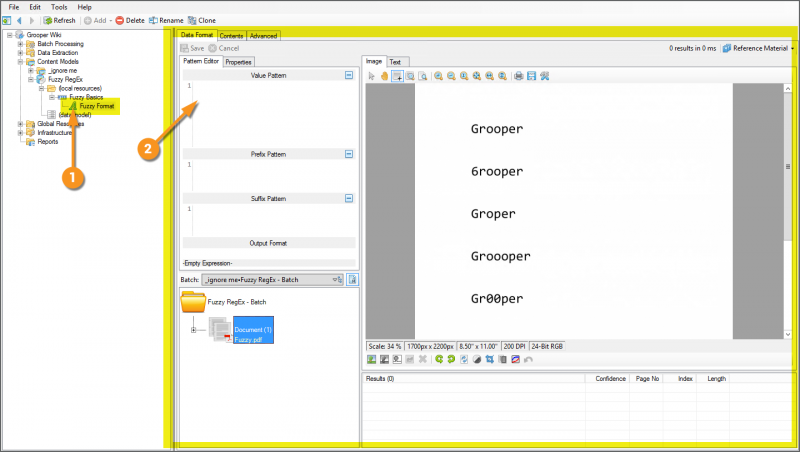Click inside the Prefix Pattern editor

click(x=274, y=175)
